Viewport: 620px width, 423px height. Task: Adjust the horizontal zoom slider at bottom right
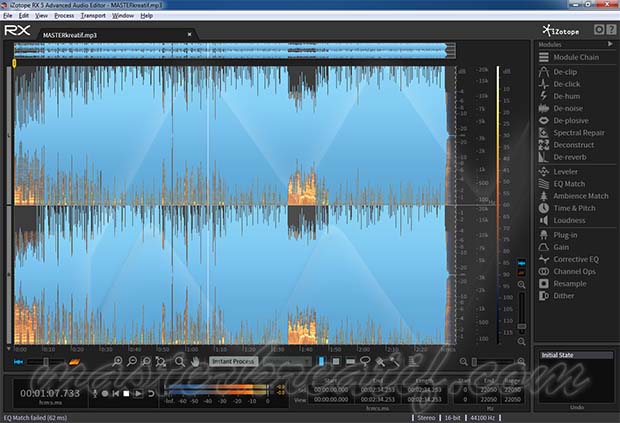point(492,361)
